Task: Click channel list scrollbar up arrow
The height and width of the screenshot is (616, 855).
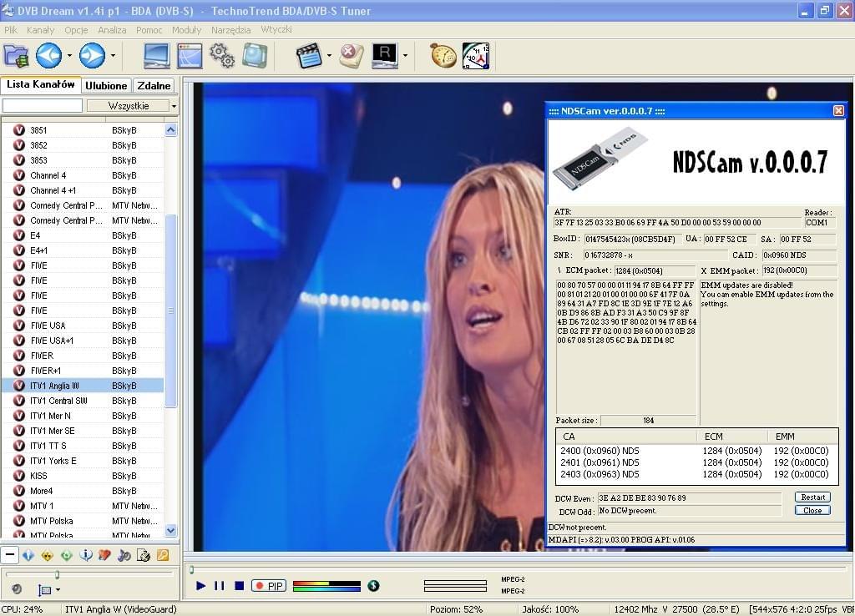Action: point(170,130)
